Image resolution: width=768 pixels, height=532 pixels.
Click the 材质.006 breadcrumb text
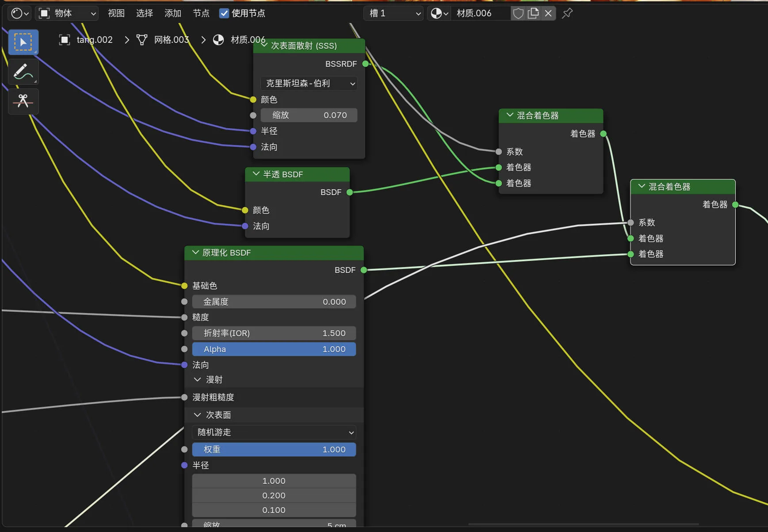pos(248,40)
